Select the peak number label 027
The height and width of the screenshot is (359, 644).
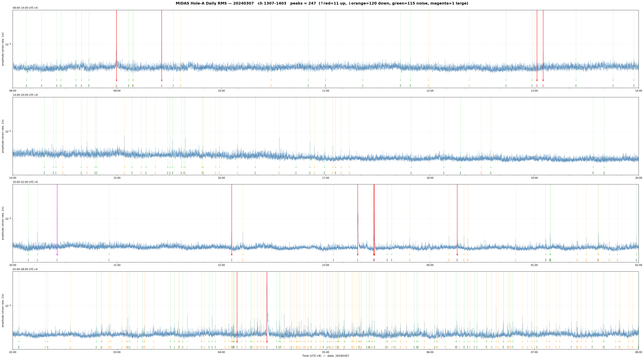click(613, 86)
